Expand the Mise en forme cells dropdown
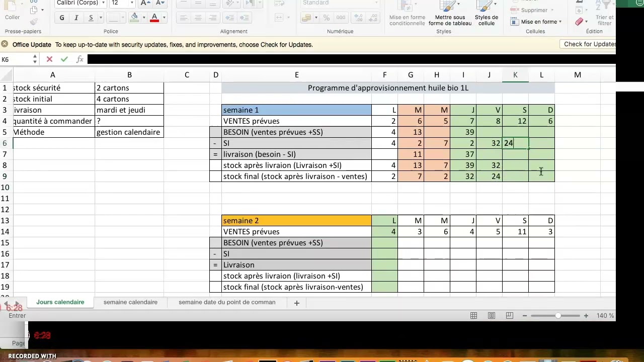The image size is (644, 362). tap(560, 22)
